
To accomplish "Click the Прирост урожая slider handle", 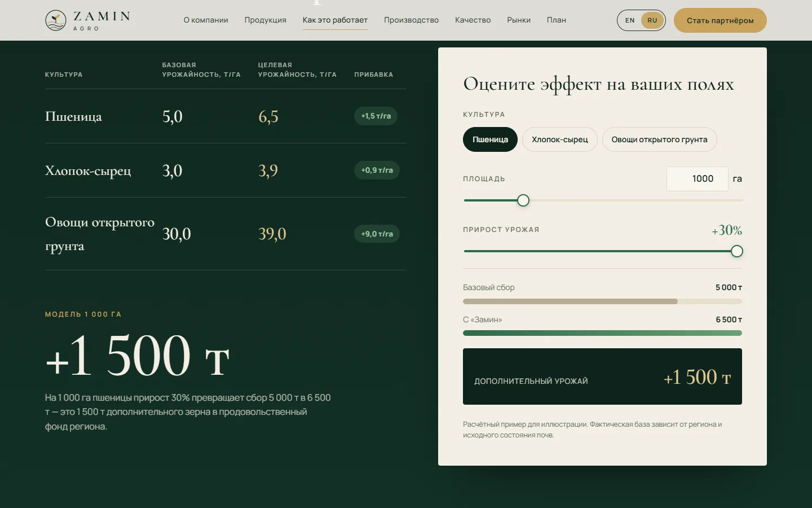I will click(736, 251).
